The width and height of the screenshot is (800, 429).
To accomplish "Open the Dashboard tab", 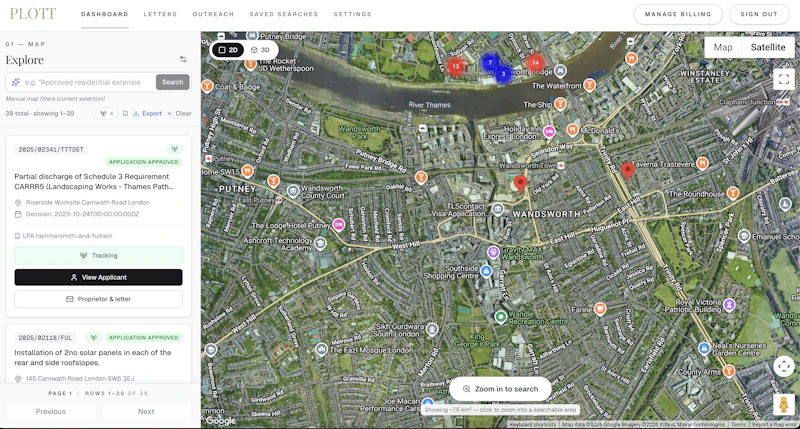I will click(105, 14).
